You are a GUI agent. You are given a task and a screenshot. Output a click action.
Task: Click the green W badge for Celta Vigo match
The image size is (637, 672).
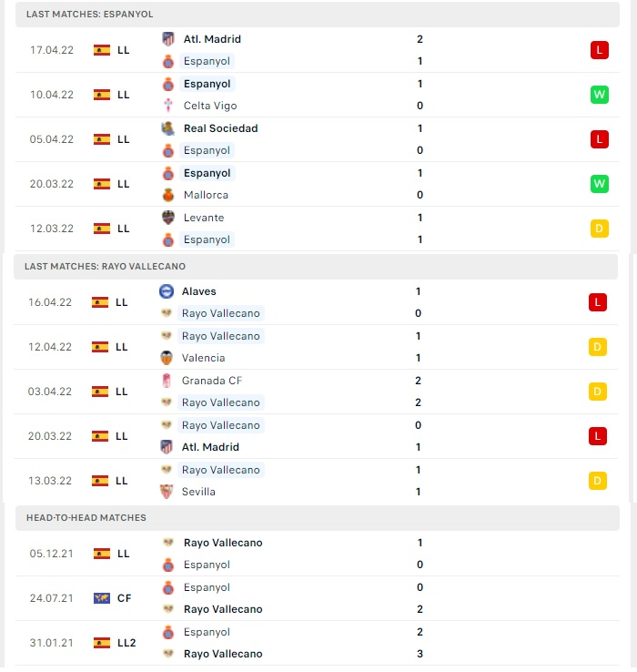pyautogui.click(x=600, y=95)
